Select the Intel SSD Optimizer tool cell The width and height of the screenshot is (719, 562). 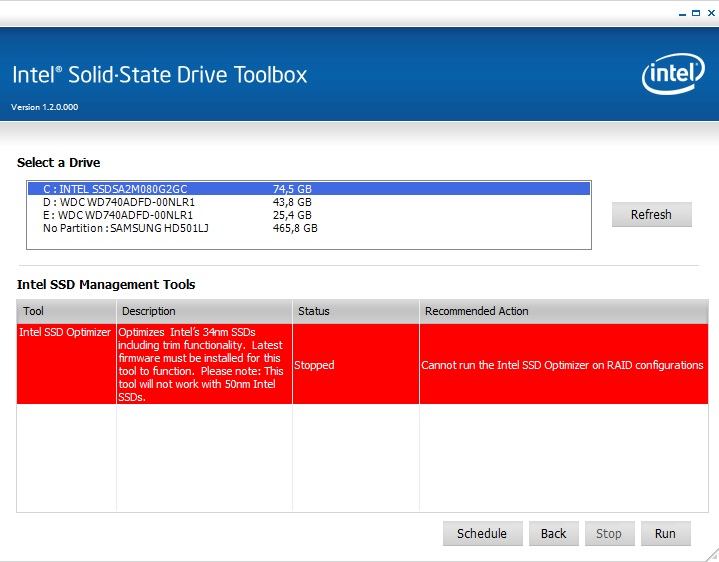coord(66,364)
